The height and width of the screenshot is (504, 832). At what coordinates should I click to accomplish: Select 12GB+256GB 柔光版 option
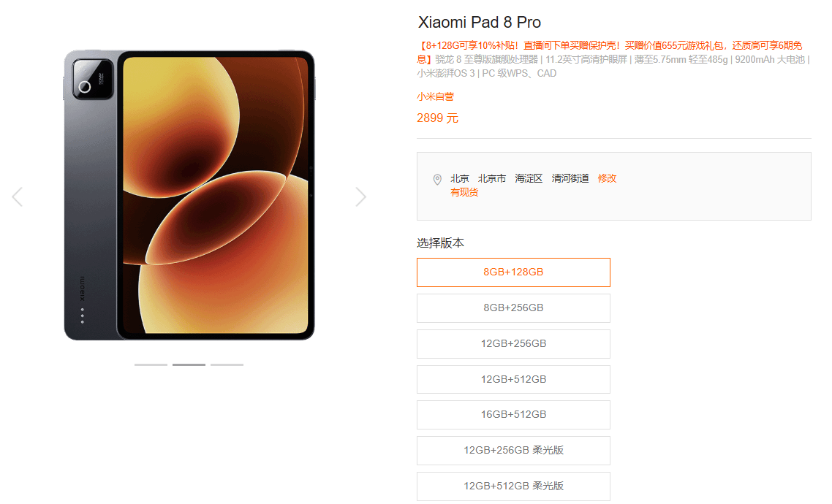[x=513, y=451]
